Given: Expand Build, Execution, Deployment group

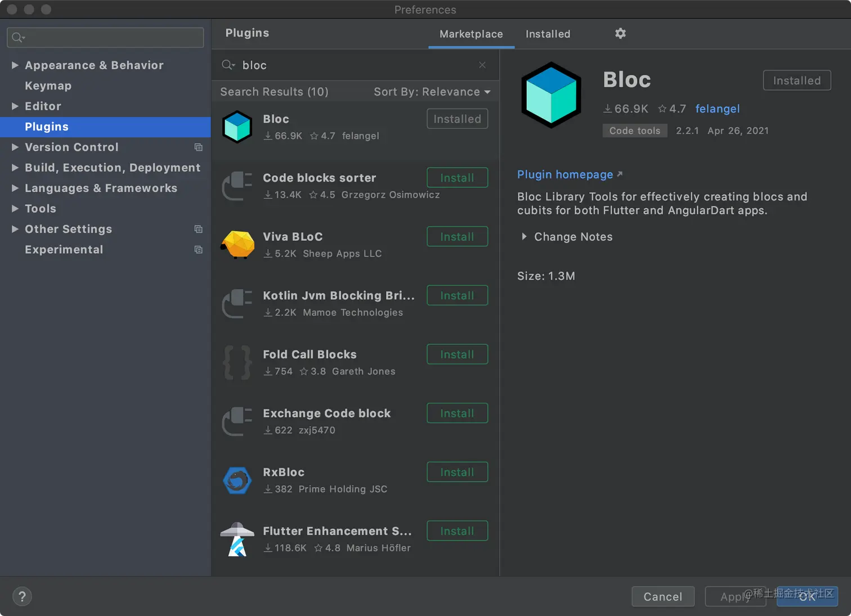Looking at the screenshot, I should 15,167.
